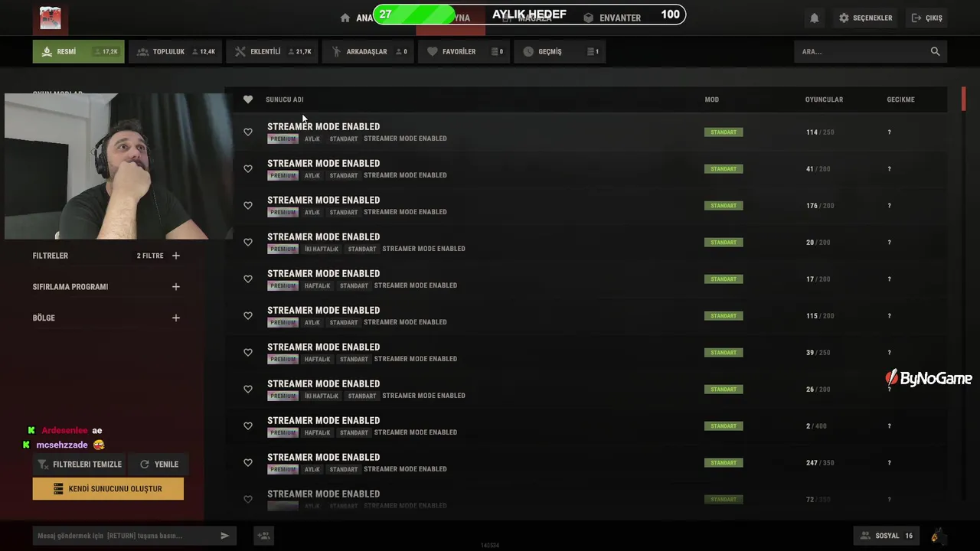Viewport: 980px width, 551px height.
Task: Click the STANDART mod badge in the 114/250 row
Action: [724, 132]
